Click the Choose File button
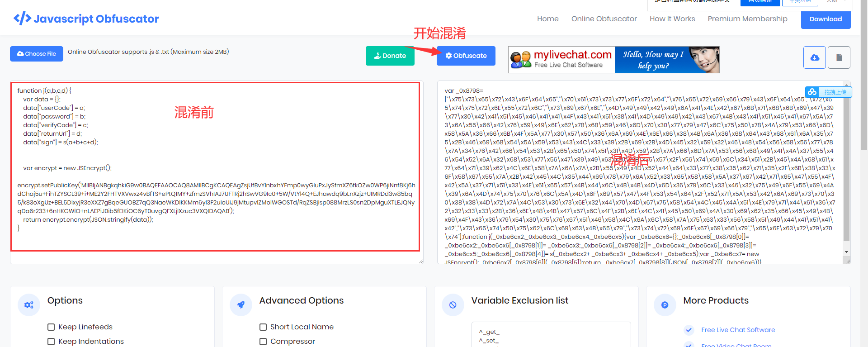The width and height of the screenshot is (868, 347). [37, 54]
